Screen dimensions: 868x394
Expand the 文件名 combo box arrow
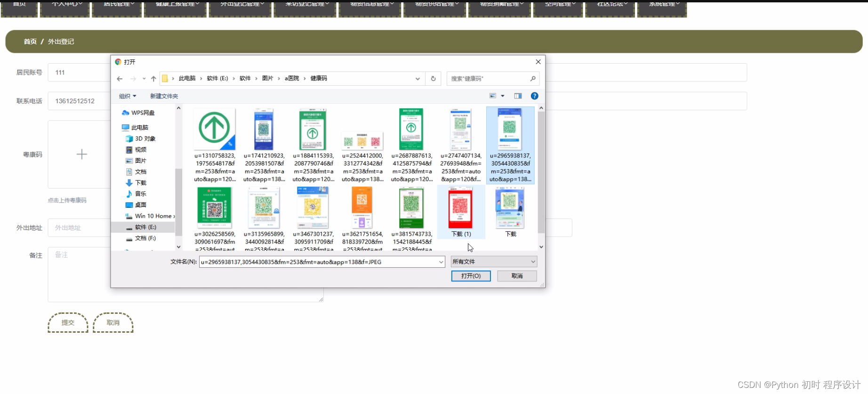point(441,262)
